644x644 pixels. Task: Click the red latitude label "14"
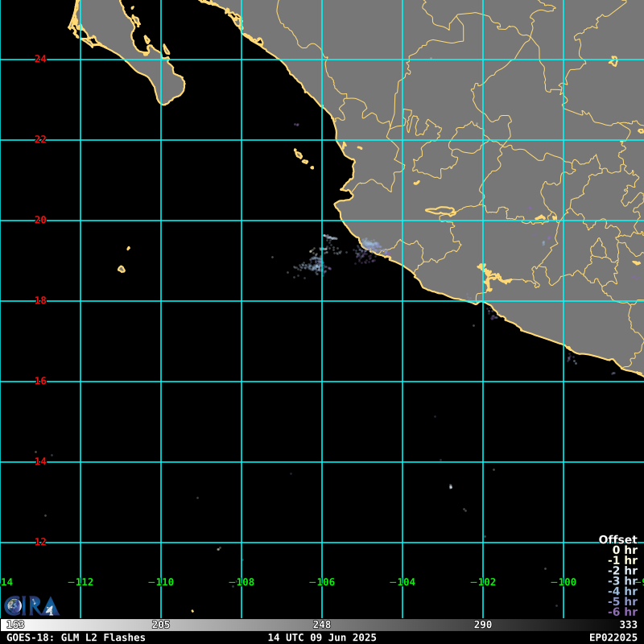[40, 461]
